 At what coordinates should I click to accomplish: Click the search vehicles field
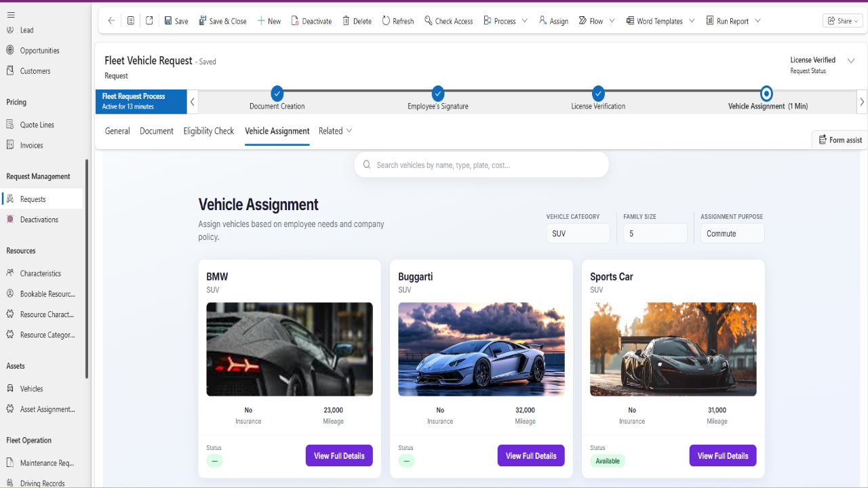481,165
